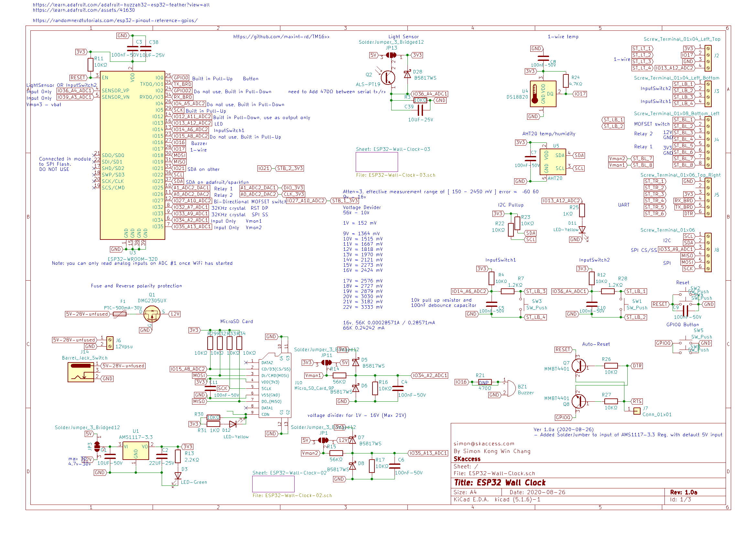This screenshot has width=756, height=535.
Task: Select the D3 LED-Green diode symbol
Action: click(178, 475)
